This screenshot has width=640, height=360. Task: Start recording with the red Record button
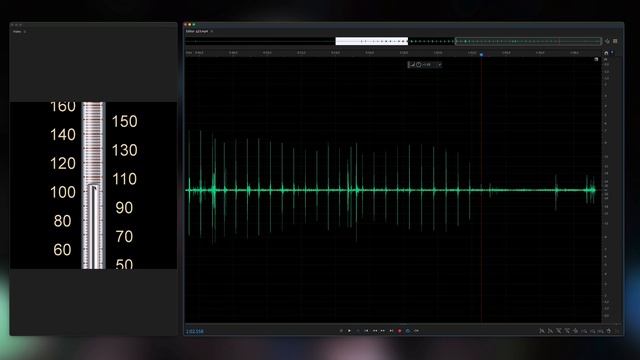point(400,331)
